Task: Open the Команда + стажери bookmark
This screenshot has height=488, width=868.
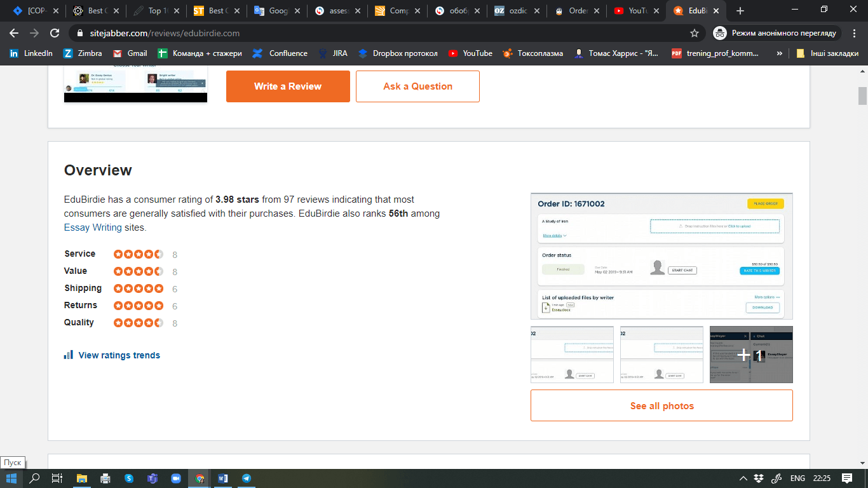Action: (200, 53)
